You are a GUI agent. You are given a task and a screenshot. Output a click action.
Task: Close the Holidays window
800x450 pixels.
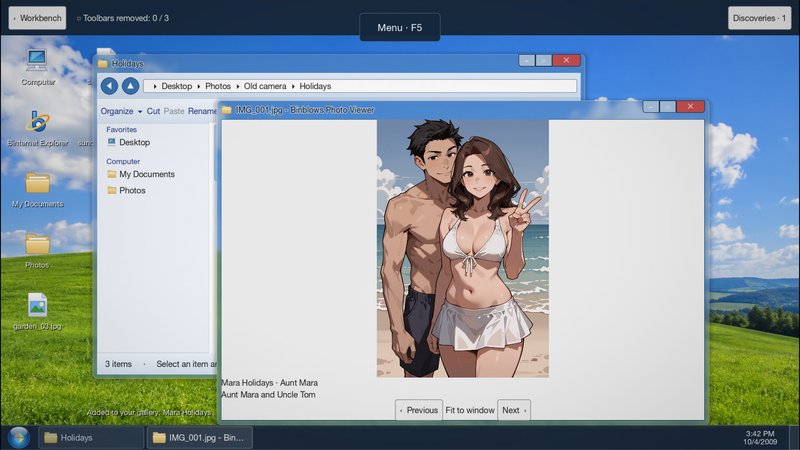point(566,60)
